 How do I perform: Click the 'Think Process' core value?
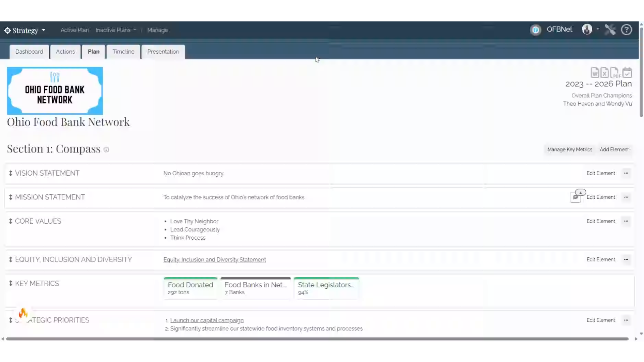(188, 238)
